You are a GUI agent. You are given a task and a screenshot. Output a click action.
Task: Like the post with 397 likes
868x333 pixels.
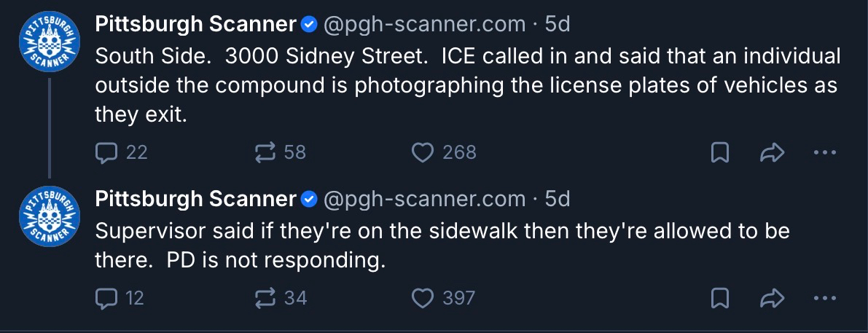(423, 297)
